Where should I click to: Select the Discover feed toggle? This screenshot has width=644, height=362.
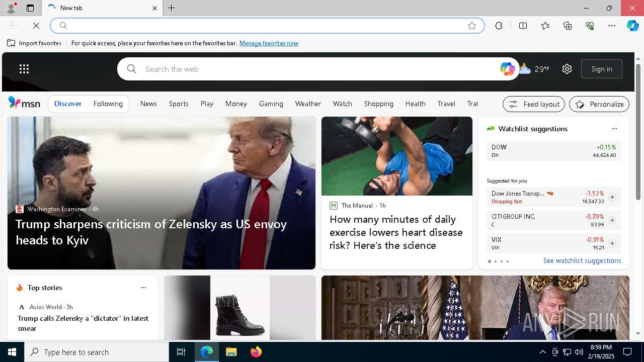point(68,104)
